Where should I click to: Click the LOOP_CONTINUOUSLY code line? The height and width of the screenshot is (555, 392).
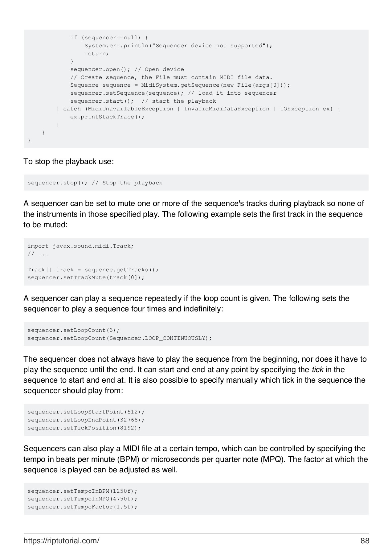120,338
